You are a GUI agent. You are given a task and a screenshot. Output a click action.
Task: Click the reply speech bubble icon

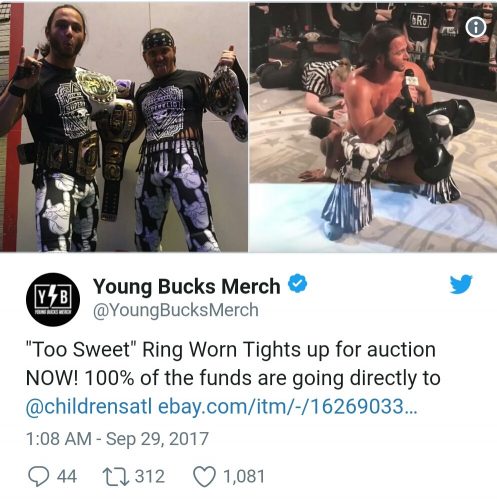pyautogui.click(x=39, y=477)
